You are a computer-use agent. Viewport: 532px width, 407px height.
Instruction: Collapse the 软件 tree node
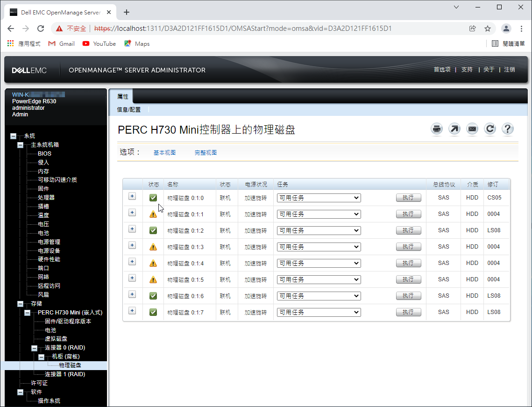pos(21,392)
